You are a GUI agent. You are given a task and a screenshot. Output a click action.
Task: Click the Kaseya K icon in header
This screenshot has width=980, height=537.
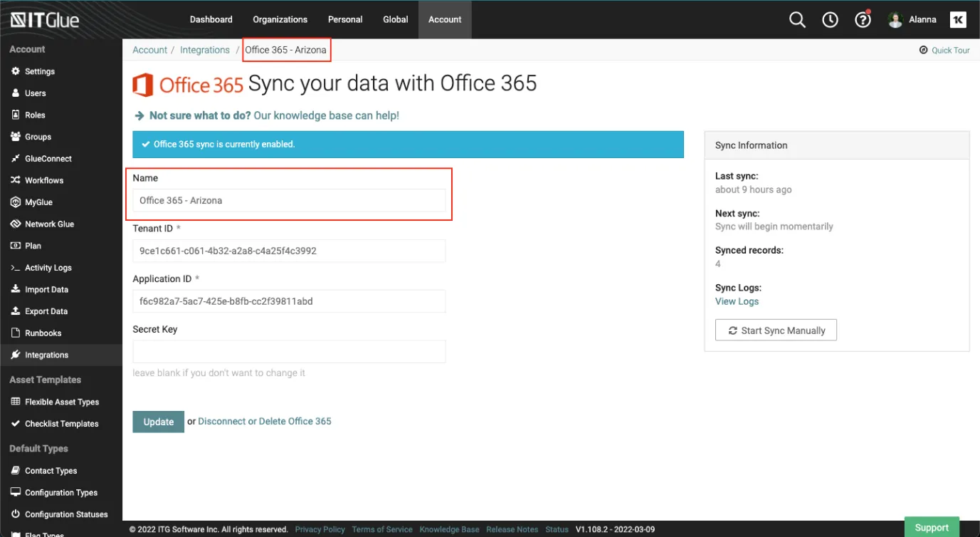(958, 20)
